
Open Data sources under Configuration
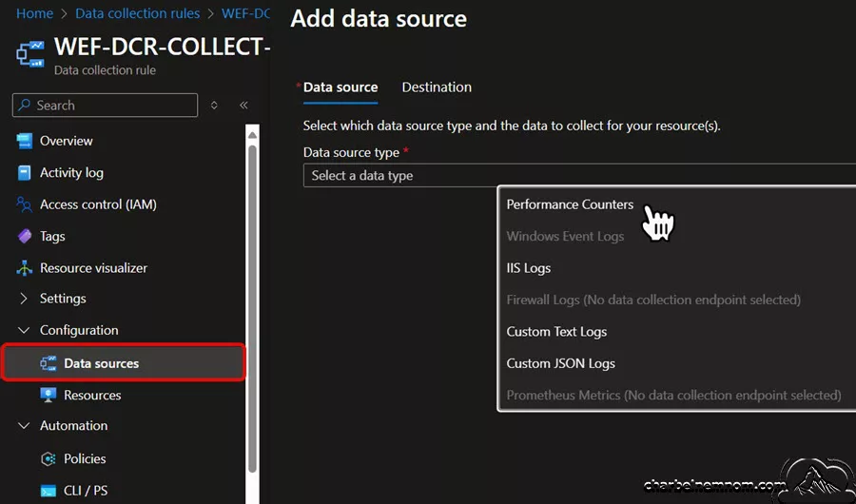pos(124,362)
